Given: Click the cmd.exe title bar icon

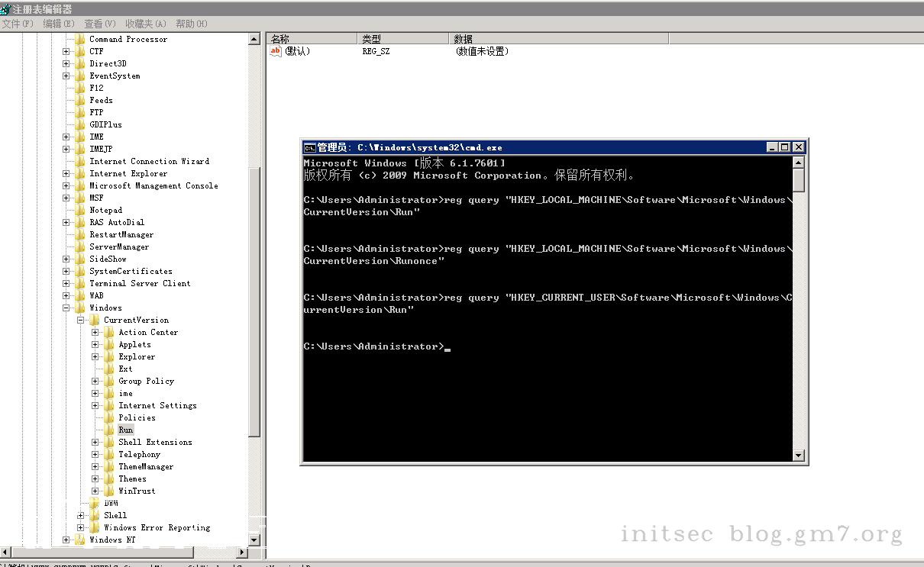Looking at the screenshot, I should (309, 147).
